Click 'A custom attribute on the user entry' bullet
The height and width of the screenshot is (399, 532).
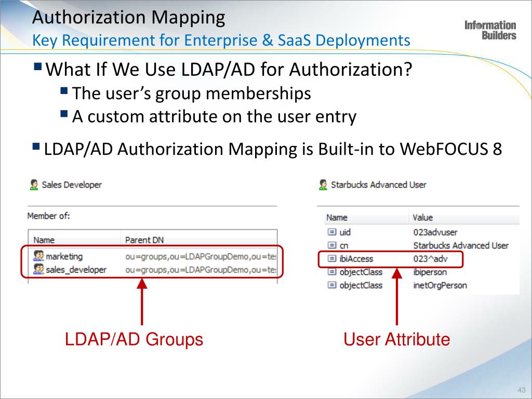[x=214, y=117]
